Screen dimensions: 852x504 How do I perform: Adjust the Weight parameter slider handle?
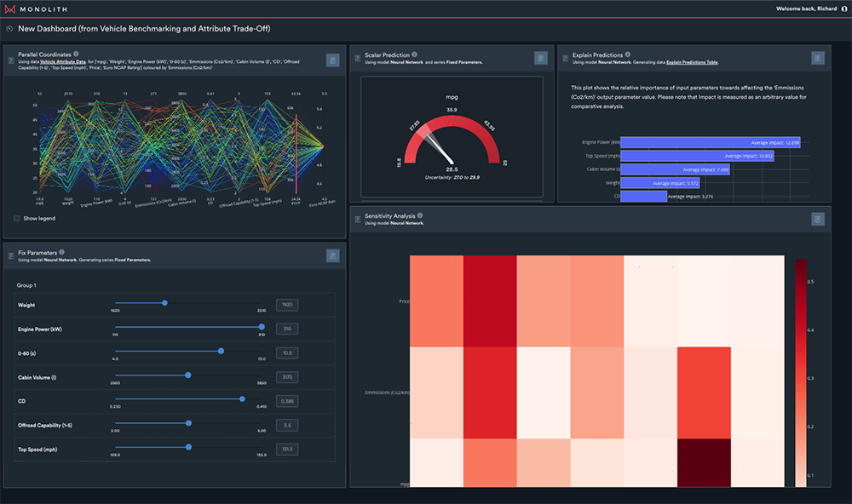coord(166,304)
